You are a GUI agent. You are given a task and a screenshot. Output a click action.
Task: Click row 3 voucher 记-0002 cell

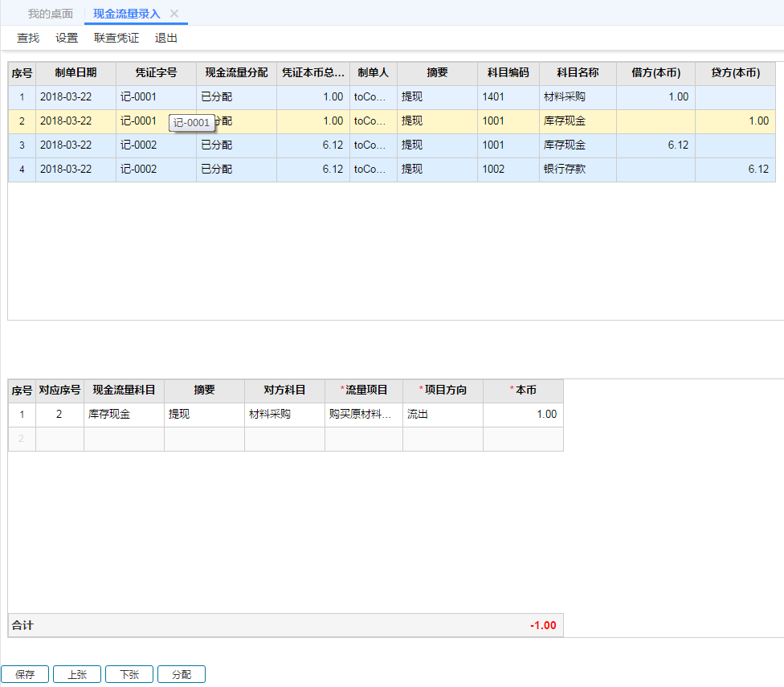[156, 145]
